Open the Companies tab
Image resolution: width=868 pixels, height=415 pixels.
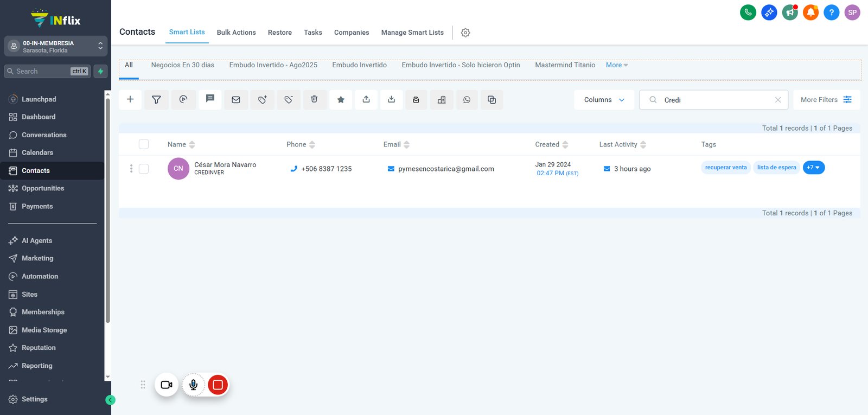[x=352, y=33]
